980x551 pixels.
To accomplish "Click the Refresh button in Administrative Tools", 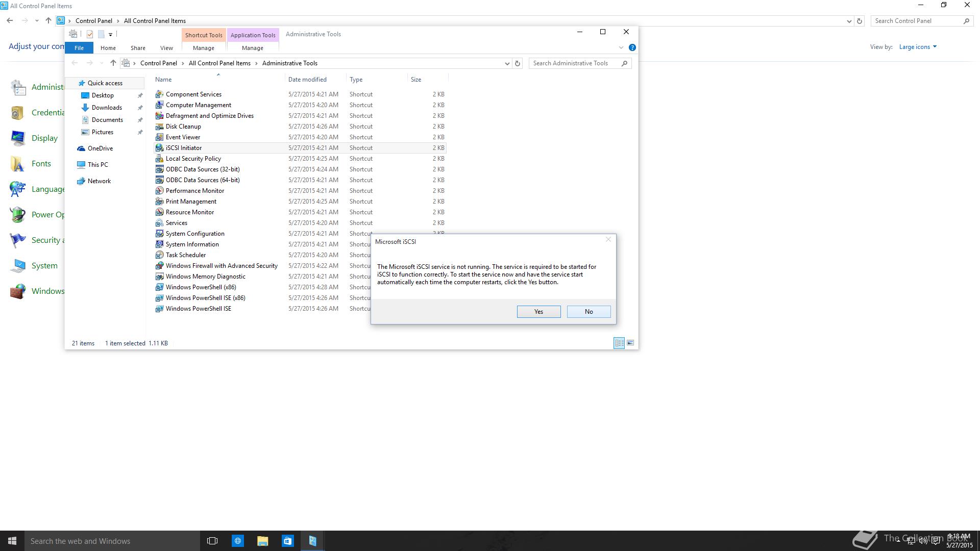I will pyautogui.click(x=518, y=63).
